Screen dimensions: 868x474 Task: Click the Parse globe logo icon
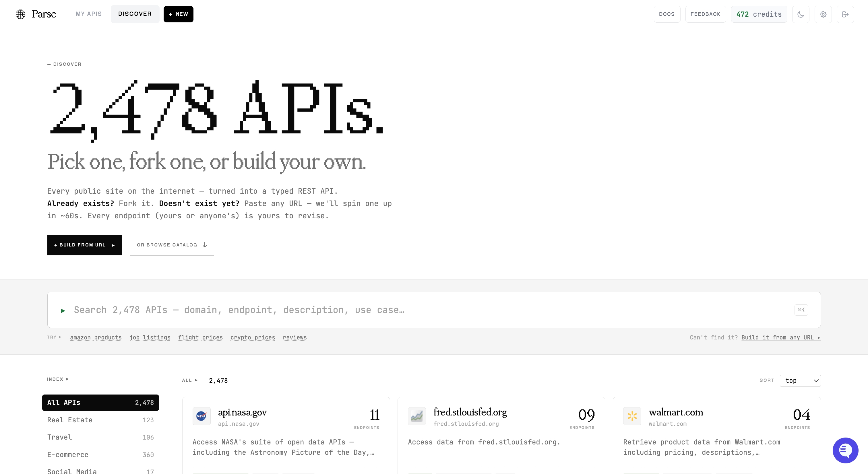(x=21, y=14)
